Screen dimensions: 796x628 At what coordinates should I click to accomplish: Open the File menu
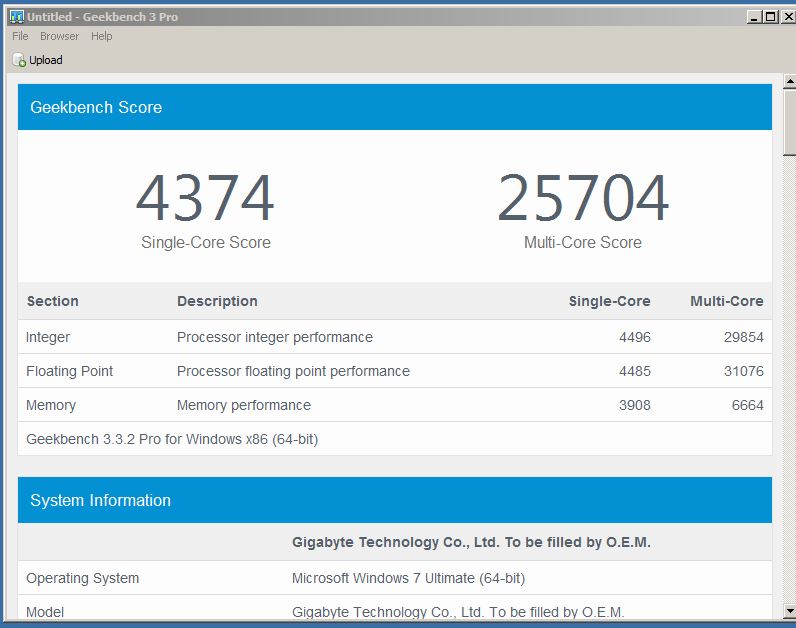[20, 36]
